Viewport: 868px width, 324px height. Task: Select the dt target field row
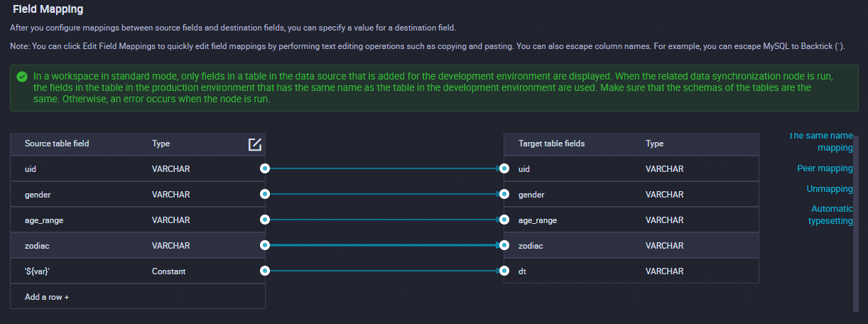pos(604,271)
